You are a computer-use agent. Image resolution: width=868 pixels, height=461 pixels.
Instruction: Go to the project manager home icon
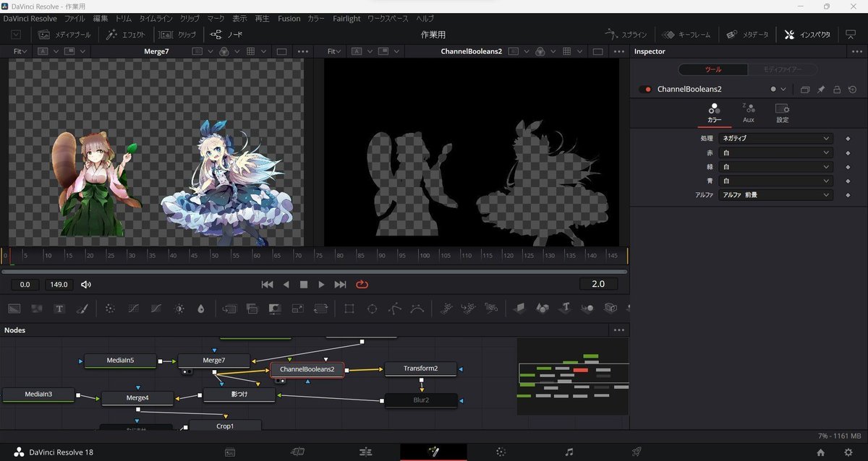(820, 452)
